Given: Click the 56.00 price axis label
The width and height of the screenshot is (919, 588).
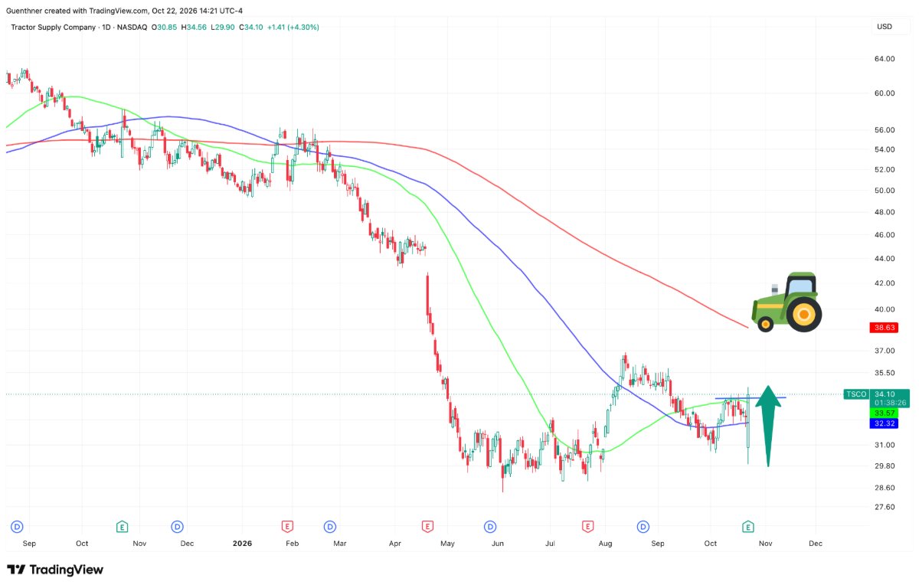Looking at the screenshot, I should pos(885,130).
